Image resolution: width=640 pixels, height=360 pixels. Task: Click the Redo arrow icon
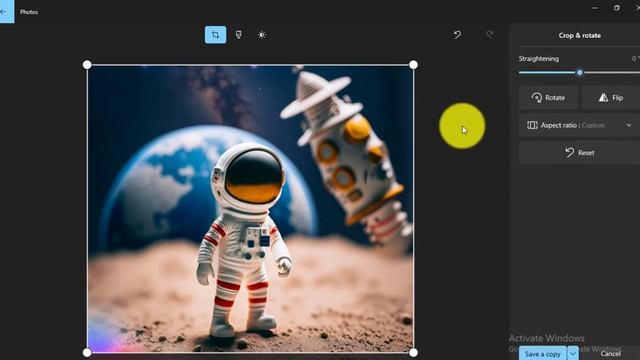click(x=489, y=35)
